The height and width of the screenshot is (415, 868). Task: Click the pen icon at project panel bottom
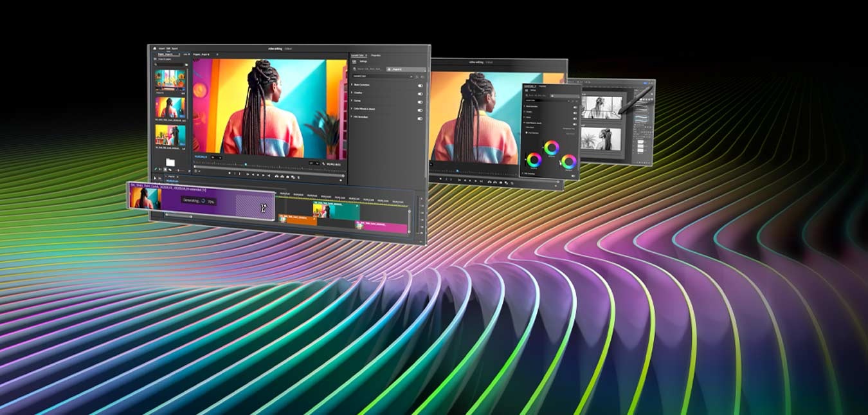[x=155, y=170]
